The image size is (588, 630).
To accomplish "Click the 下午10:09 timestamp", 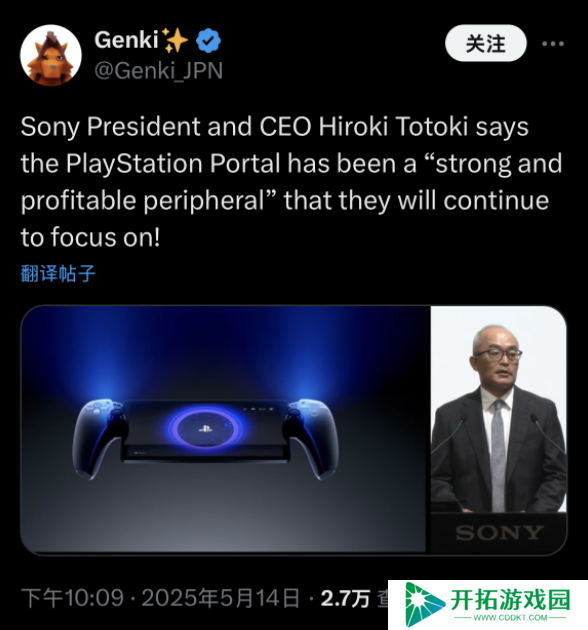I will coord(72,598).
